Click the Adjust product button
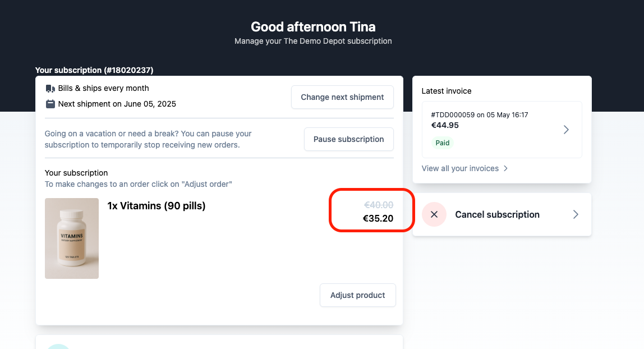The height and width of the screenshot is (349, 644). tap(358, 295)
